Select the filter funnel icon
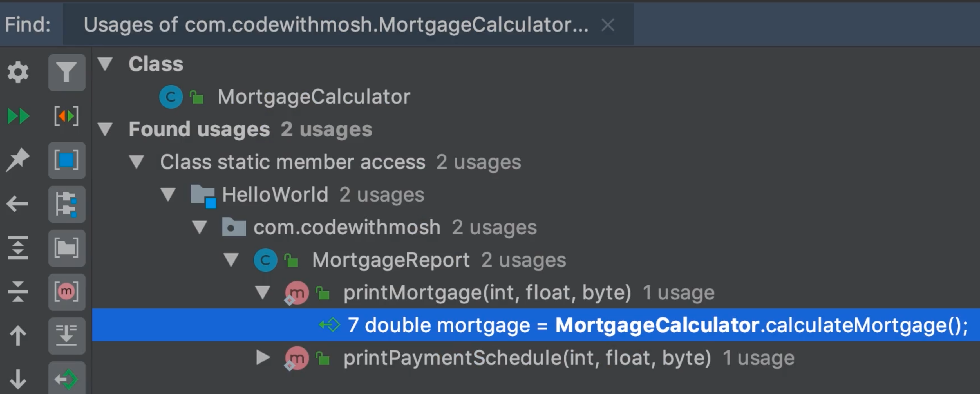 (x=67, y=72)
